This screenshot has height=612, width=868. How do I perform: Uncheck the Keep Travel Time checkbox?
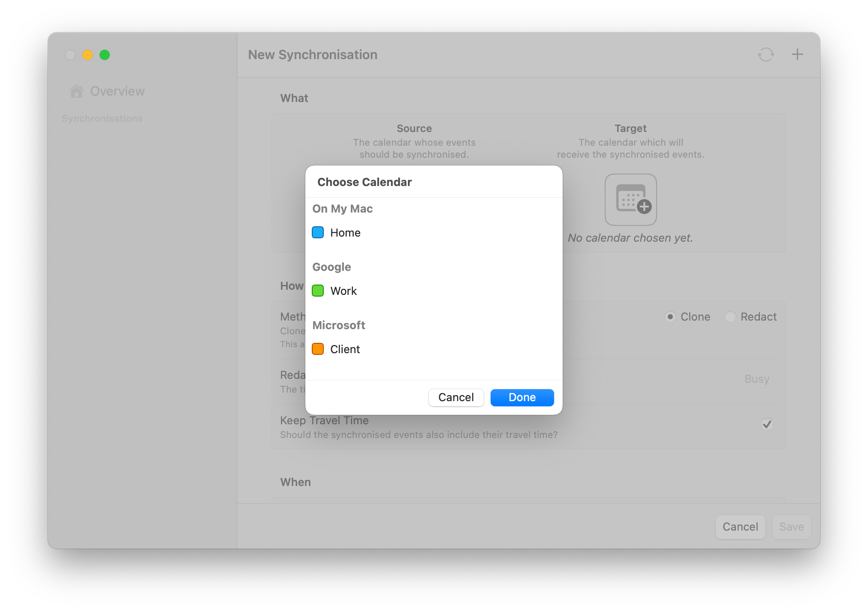pos(767,424)
